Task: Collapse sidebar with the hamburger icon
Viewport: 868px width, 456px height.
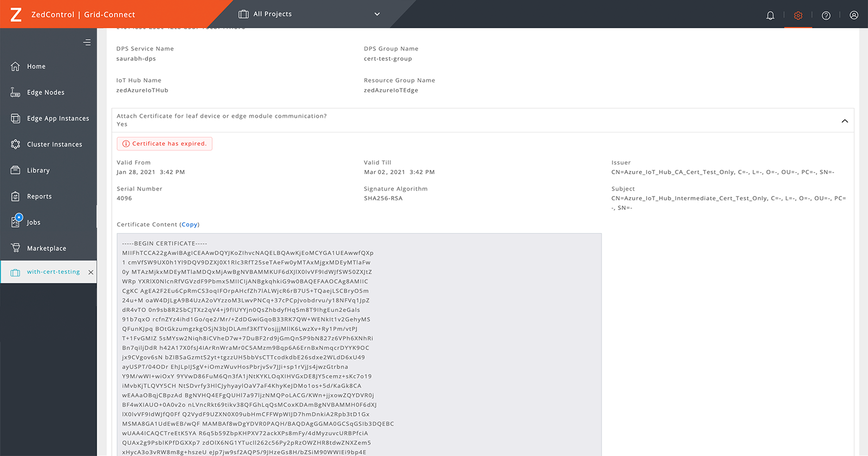Action: [87, 42]
